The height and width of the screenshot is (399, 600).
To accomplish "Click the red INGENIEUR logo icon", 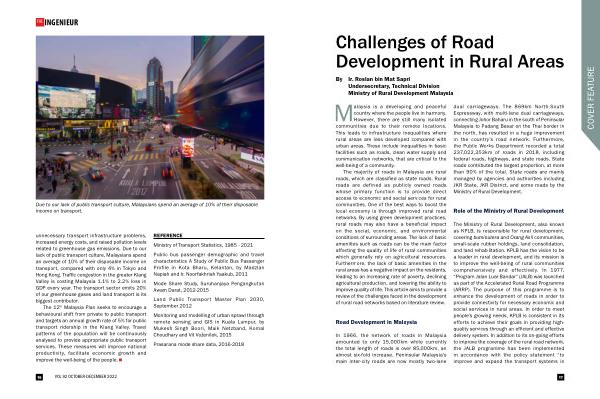I will click(x=40, y=22).
